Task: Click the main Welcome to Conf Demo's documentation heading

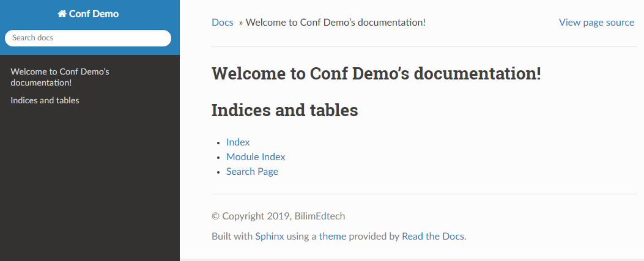Action: [376, 74]
